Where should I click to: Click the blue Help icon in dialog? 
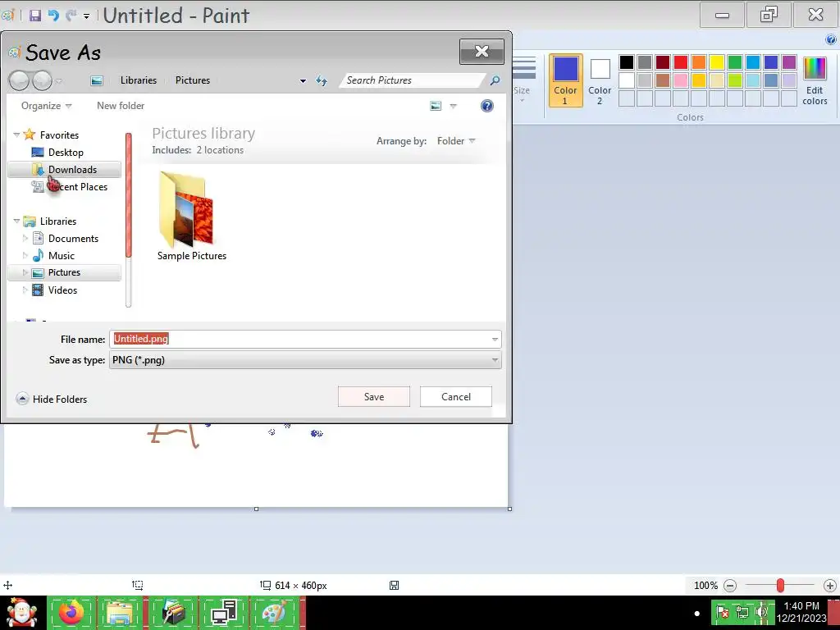tap(487, 106)
